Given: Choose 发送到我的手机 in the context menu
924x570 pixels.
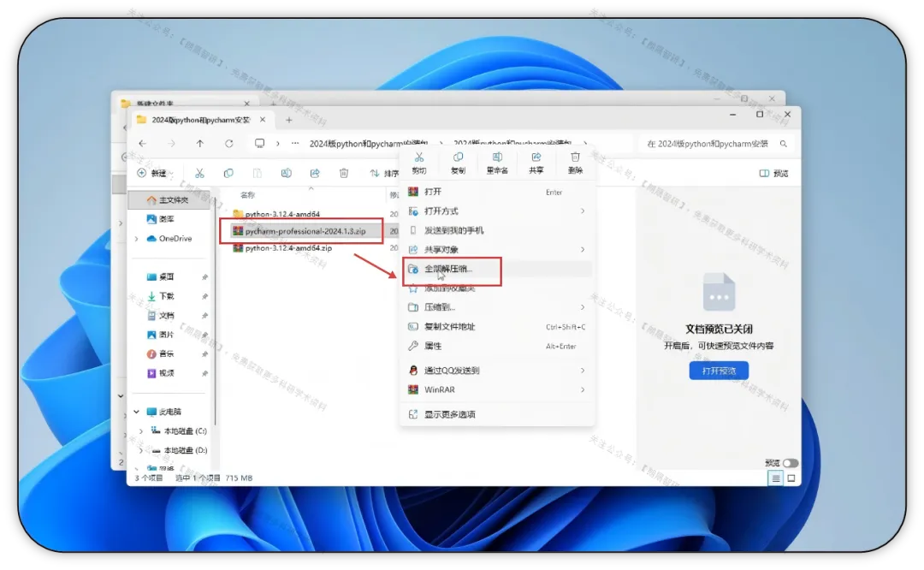Looking at the screenshot, I should [x=497, y=230].
